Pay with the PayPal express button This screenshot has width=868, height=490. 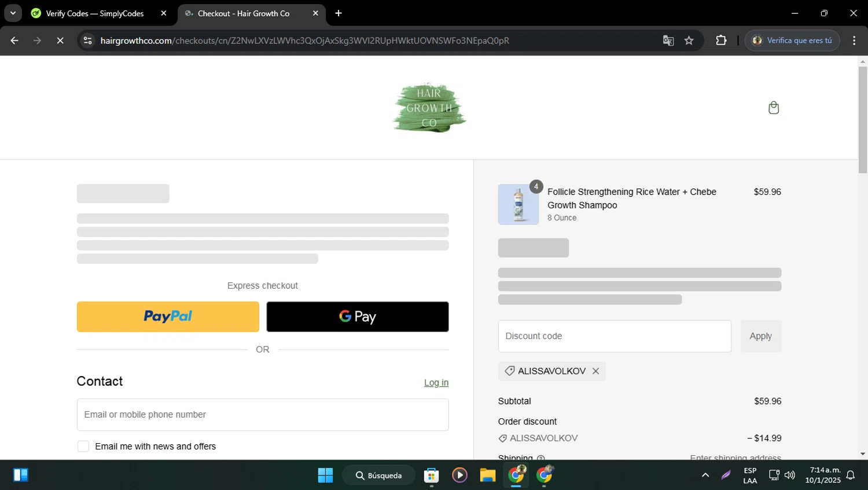168,316
